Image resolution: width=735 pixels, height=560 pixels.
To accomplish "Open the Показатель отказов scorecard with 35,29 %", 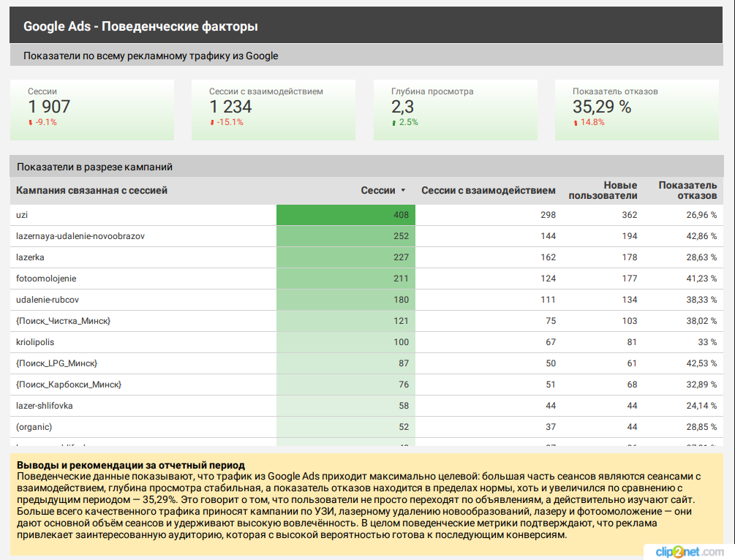I will (636, 109).
